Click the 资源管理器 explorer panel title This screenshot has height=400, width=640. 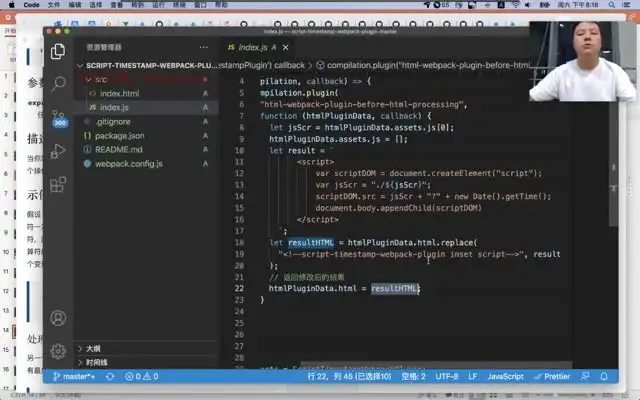104,47
